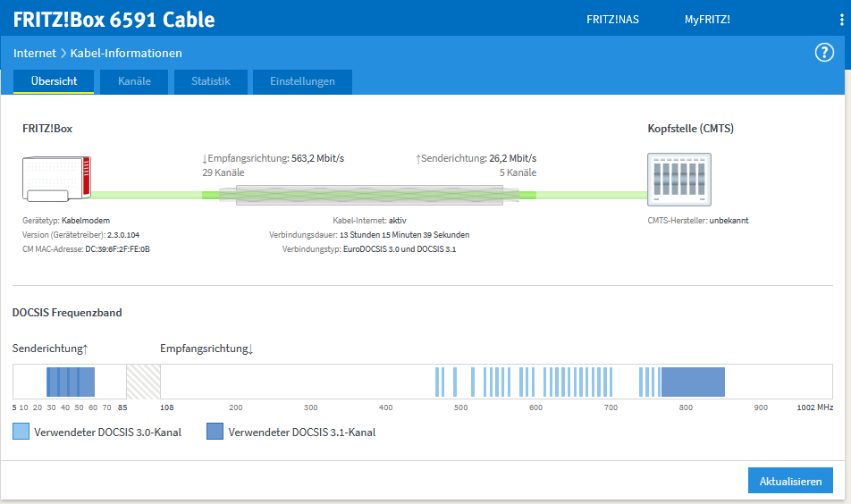Click the Kopfstelle (CMTS) heading

click(x=690, y=129)
